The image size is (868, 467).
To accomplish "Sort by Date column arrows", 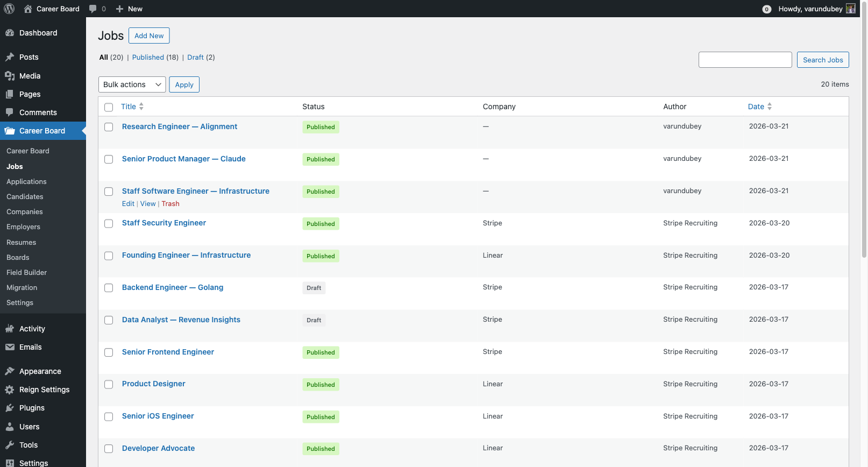I will (770, 107).
